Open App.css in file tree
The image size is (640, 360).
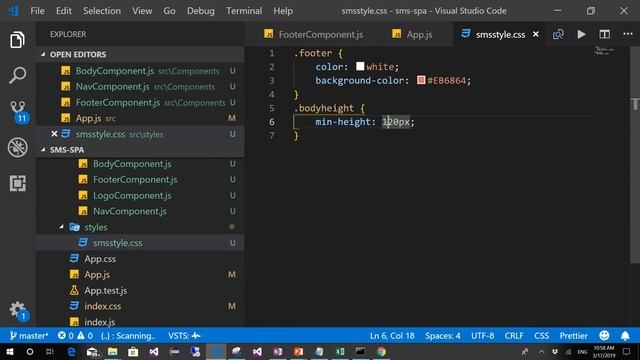tap(140, 259)
